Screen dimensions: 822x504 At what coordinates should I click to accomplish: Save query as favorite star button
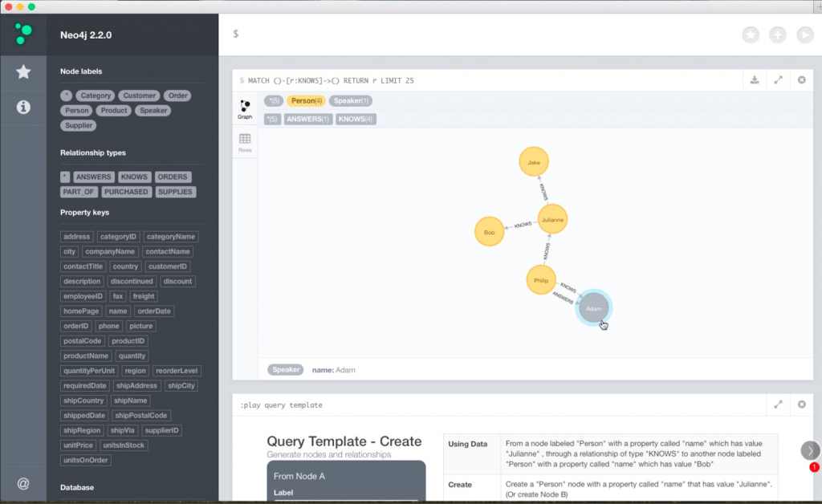[751, 35]
